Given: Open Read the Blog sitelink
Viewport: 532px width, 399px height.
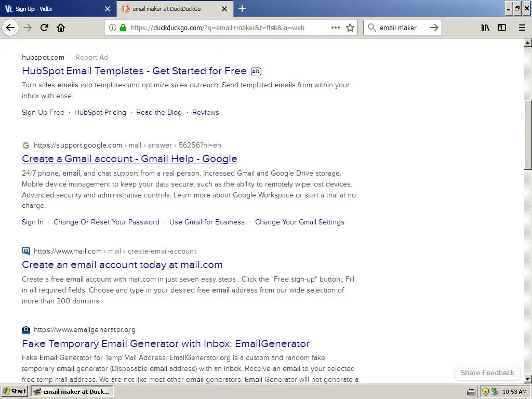Looking at the screenshot, I should click(159, 112).
